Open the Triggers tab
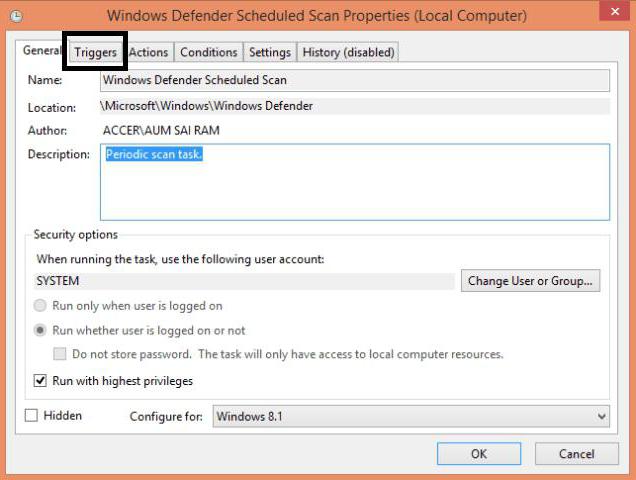The width and height of the screenshot is (636, 480). [95, 52]
